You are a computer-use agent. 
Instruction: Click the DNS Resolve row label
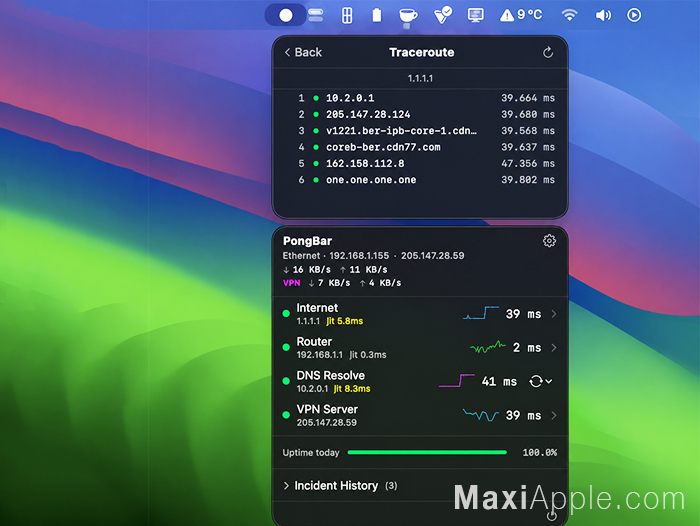(x=331, y=376)
